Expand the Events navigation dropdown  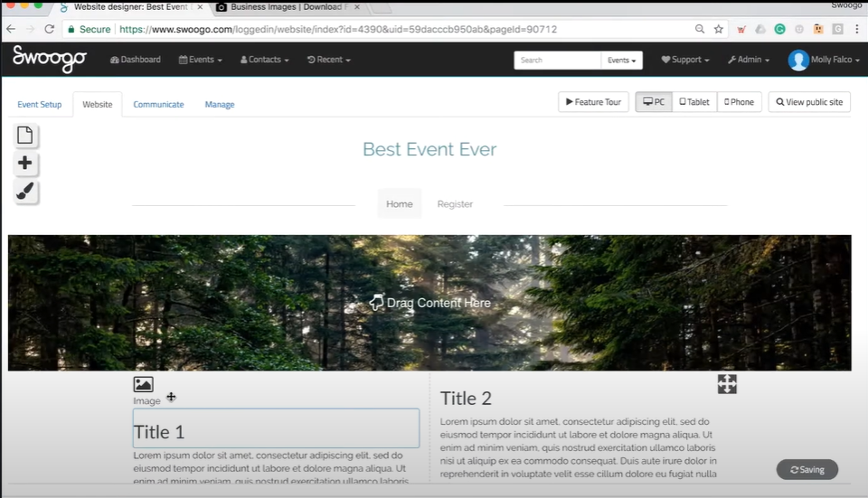click(201, 60)
